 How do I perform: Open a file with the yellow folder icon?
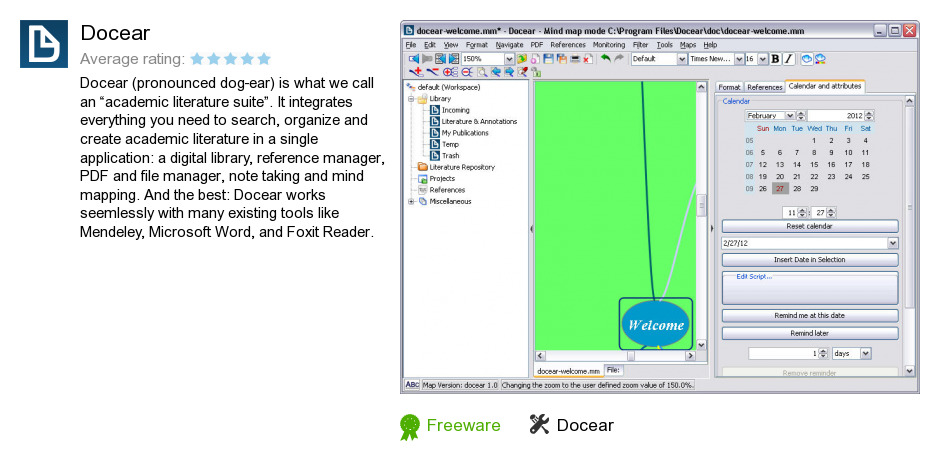coord(522,59)
